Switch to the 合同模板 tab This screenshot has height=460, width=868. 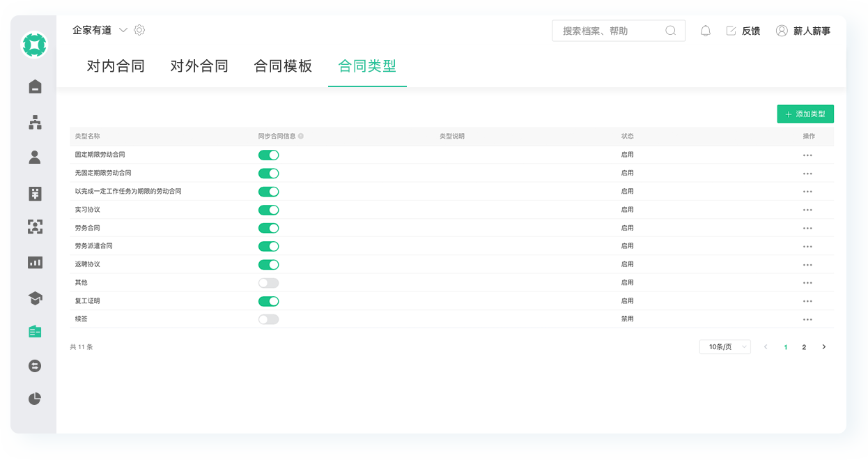click(x=282, y=65)
